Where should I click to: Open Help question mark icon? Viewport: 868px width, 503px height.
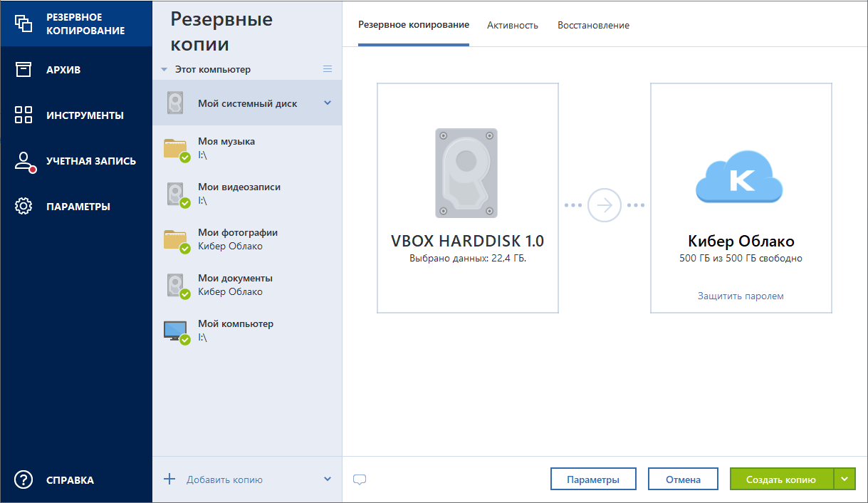[x=23, y=480]
